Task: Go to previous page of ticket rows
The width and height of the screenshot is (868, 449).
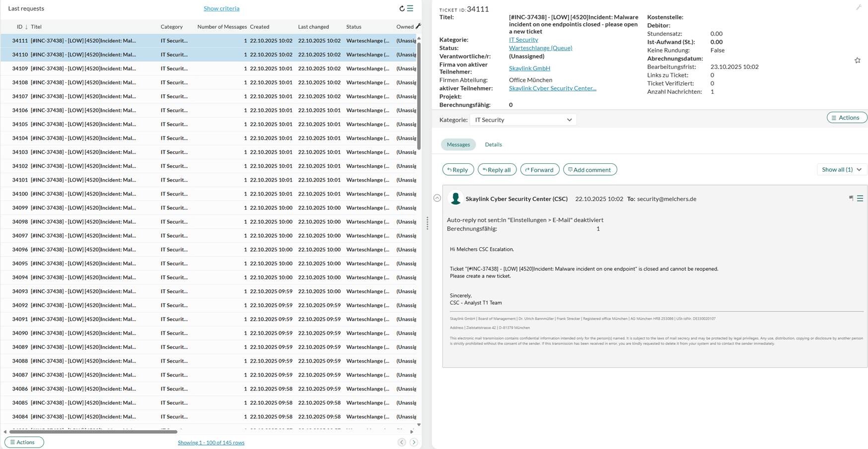Action: pyautogui.click(x=402, y=442)
